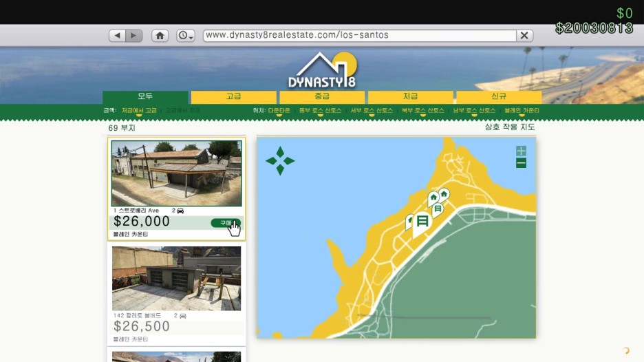The image size is (644, 362).
Task: Click the Dynasty 8 logo
Action: pyautogui.click(x=322, y=71)
